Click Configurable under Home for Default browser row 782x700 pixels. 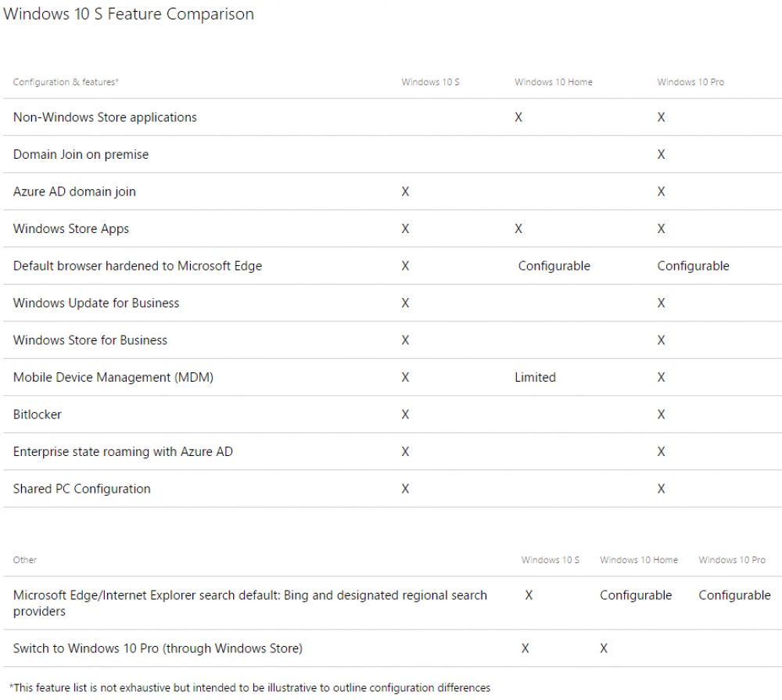click(554, 266)
